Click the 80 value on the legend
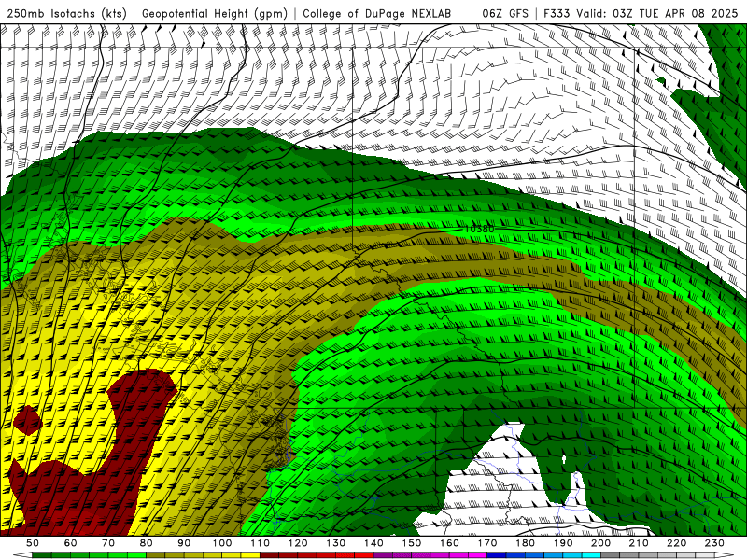The image size is (747, 560). pyautogui.click(x=147, y=543)
